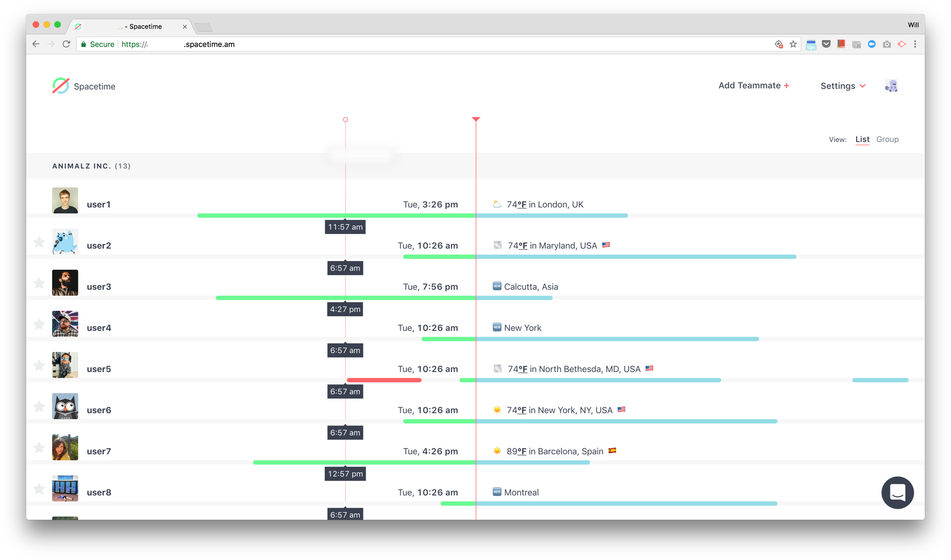The width and height of the screenshot is (951, 560).
Task: Open user1's avatar photo
Action: pyautogui.click(x=65, y=200)
